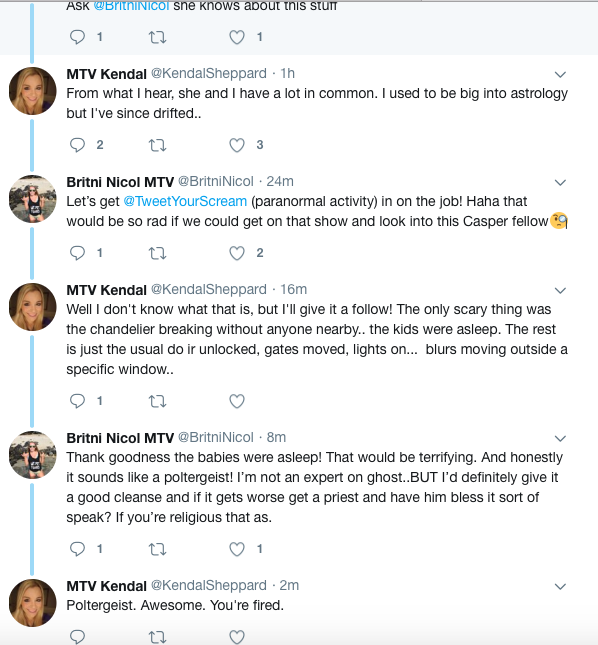The image size is (598, 645).
Task: Open the @KendalSheppard handle on 2m tweet
Action: (209, 585)
